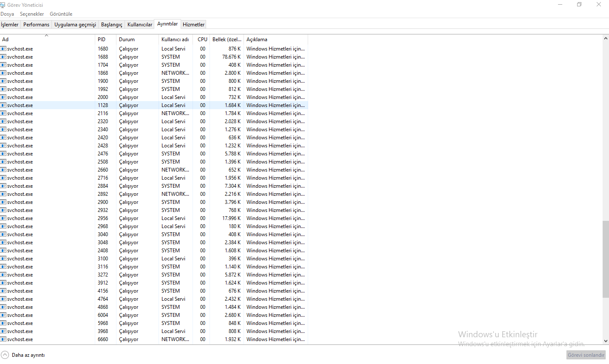Select the PID cell 1688
609x364 pixels.
tap(103, 57)
